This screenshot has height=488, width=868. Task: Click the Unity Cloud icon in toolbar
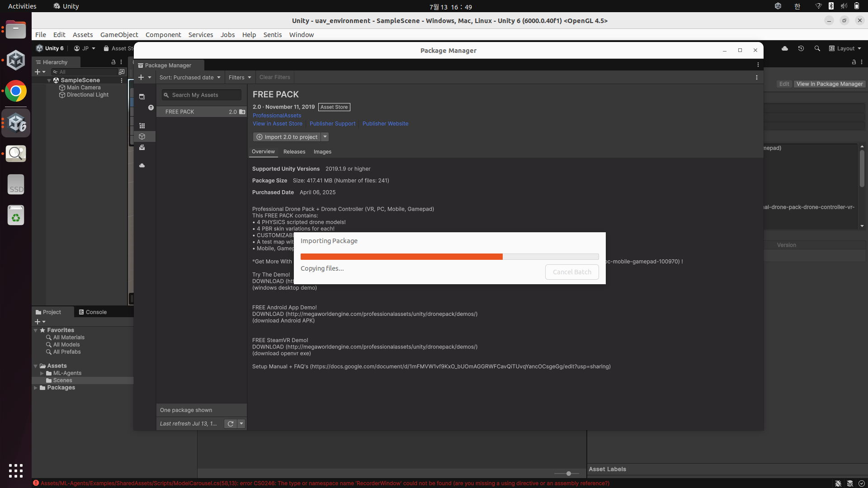coord(785,48)
